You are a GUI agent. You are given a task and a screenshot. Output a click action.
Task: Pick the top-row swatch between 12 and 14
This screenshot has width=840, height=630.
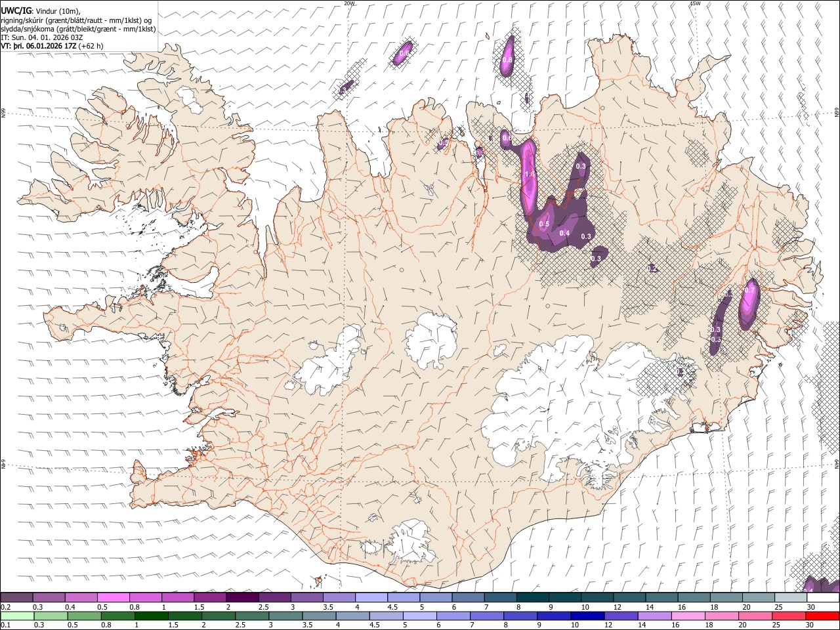629,598
